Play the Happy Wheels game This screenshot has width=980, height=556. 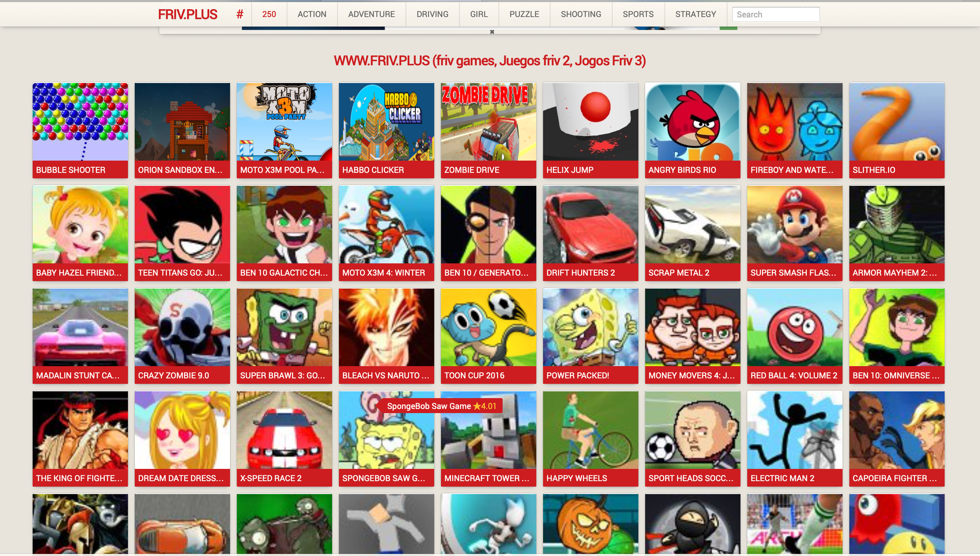pos(591,438)
